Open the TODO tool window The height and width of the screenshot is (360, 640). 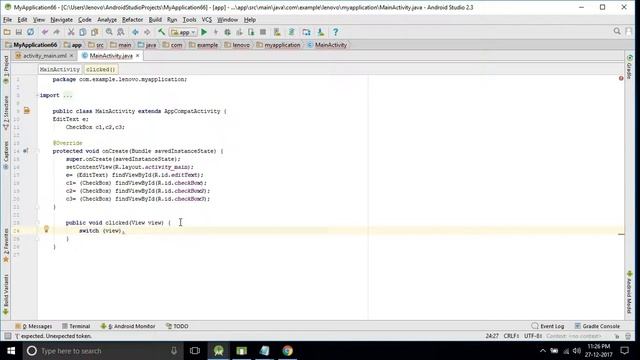(x=177, y=326)
